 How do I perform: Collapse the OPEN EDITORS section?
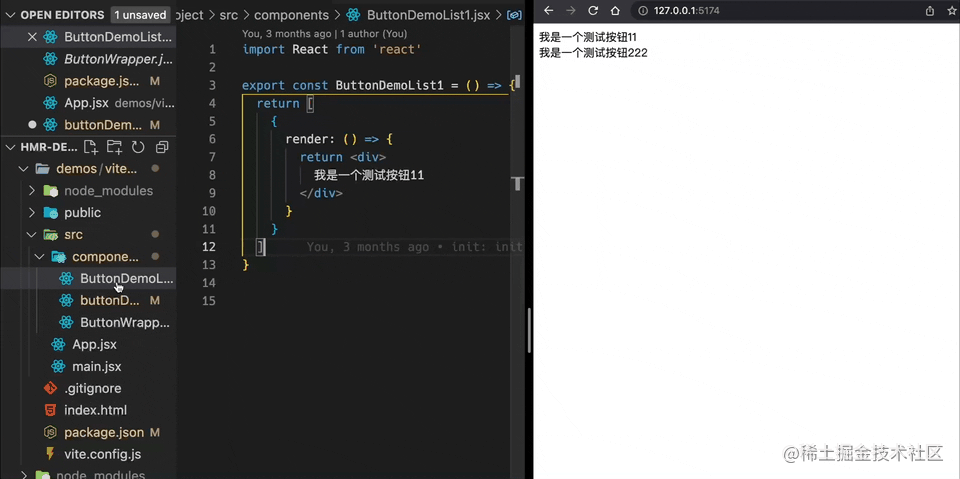coord(10,15)
